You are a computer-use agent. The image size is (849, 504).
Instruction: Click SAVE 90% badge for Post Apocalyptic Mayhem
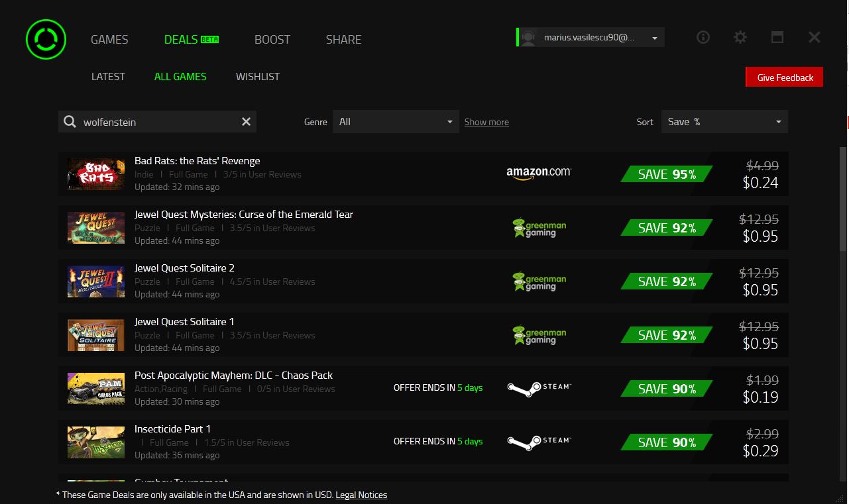pyautogui.click(x=667, y=389)
